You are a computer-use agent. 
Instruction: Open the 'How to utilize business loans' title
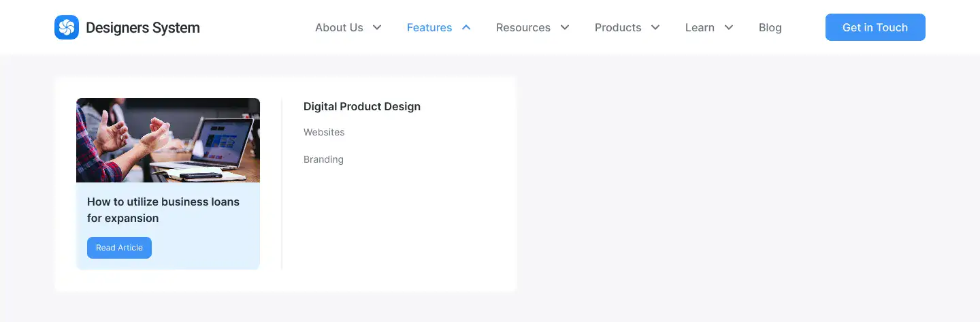163,210
